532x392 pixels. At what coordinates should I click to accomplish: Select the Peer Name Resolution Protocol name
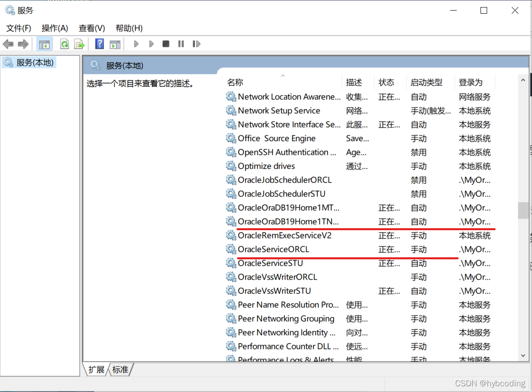click(x=288, y=304)
